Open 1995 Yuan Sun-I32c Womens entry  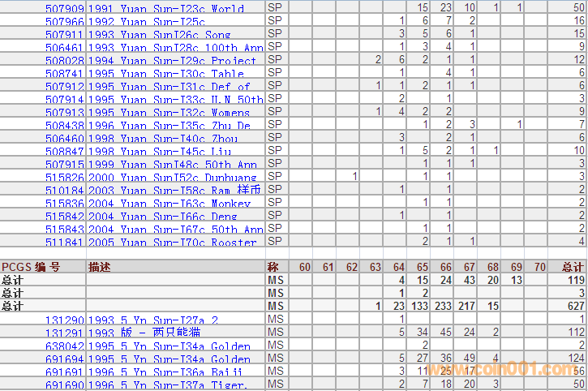pyautogui.click(x=168, y=112)
